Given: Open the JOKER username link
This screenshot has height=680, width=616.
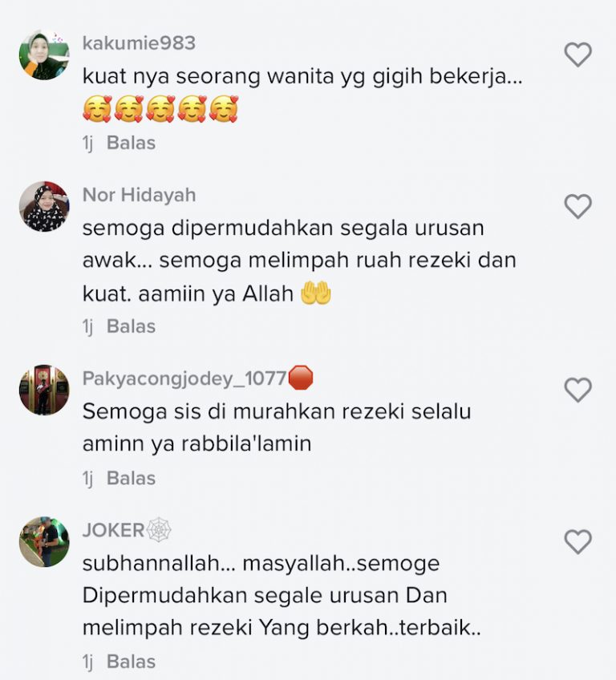Looking at the screenshot, I should (x=113, y=530).
